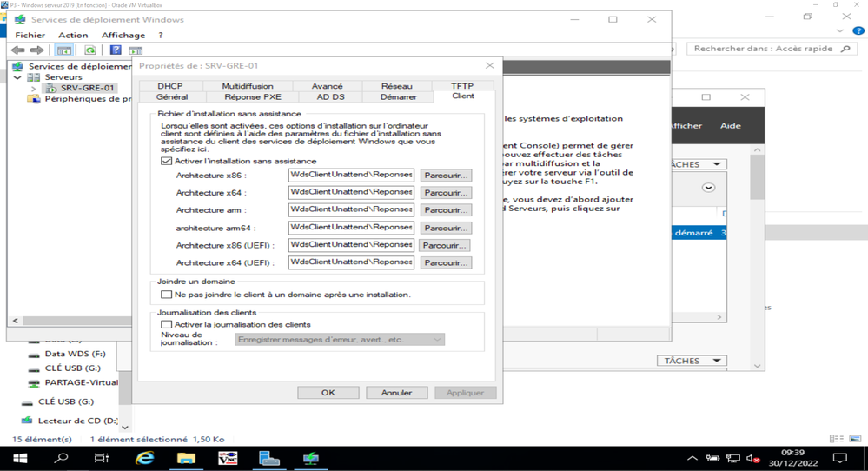This screenshot has width=868, height=471.
Task: Click the Rechercher dans Accès rapide search box
Action: 770,49
